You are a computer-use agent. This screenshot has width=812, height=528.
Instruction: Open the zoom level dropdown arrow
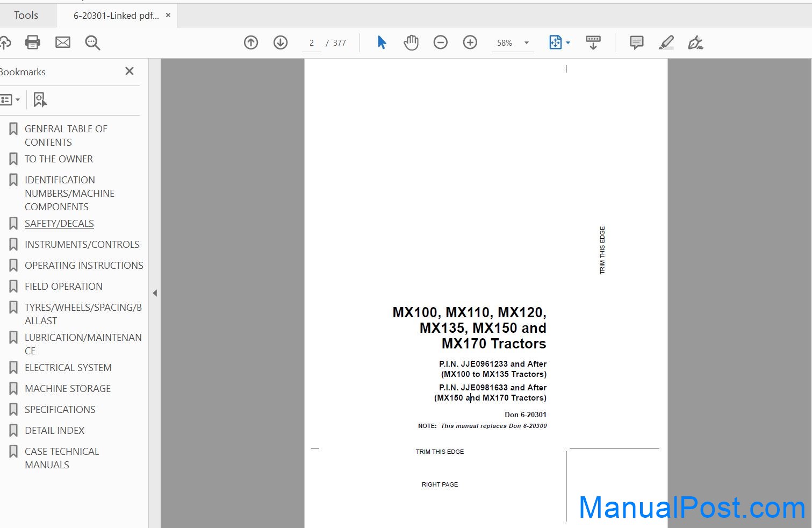tap(527, 43)
